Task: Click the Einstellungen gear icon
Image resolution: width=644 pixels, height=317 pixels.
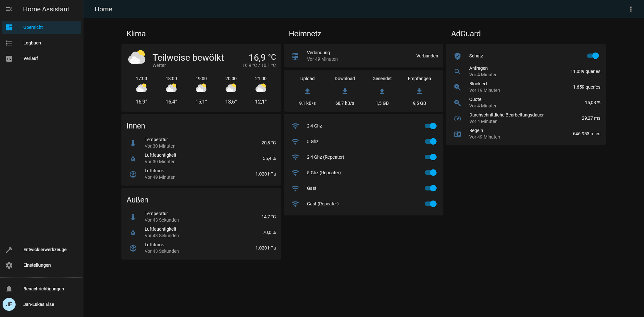Action: click(x=9, y=265)
